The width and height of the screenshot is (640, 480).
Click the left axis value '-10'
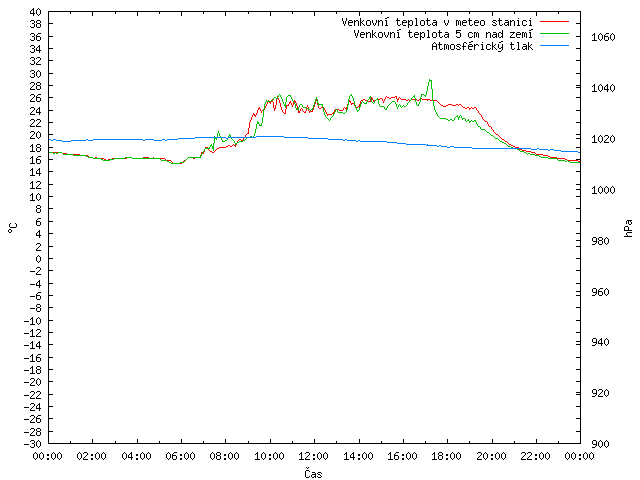click(x=33, y=321)
